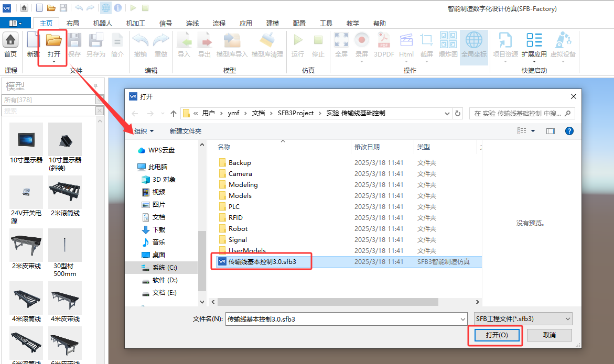Click the 名称 column header

(223, 147)
